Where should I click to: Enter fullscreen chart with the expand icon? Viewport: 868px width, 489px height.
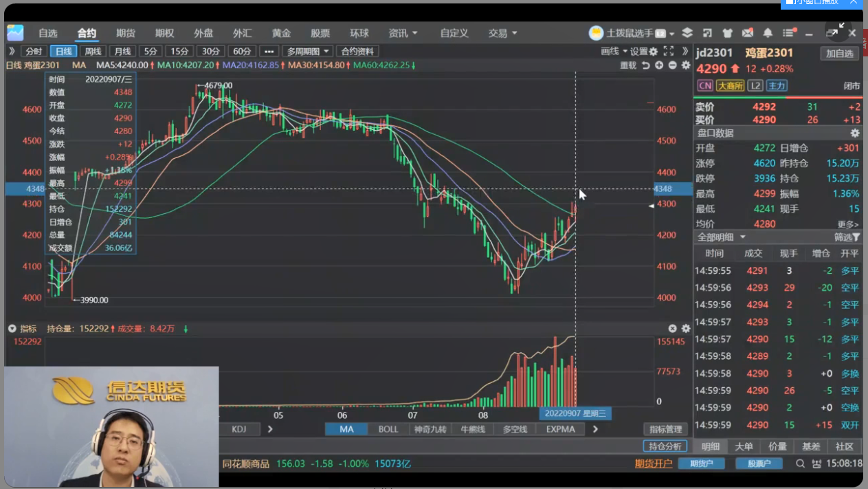(x=668, y=51)
